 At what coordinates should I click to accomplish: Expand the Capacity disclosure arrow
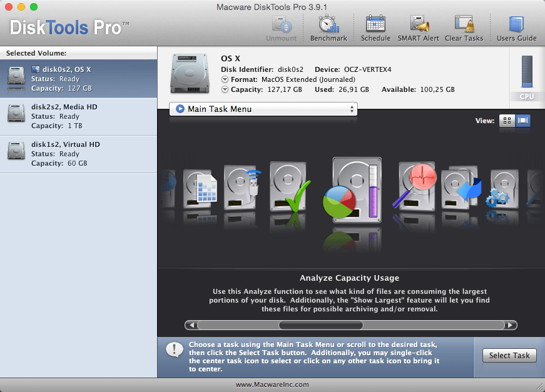pos(225,89)
